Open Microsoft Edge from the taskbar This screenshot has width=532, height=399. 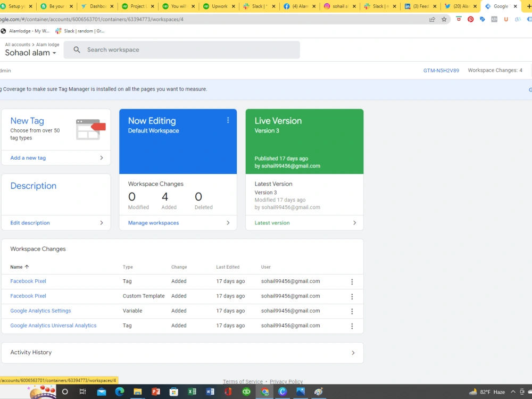(119, 392)
